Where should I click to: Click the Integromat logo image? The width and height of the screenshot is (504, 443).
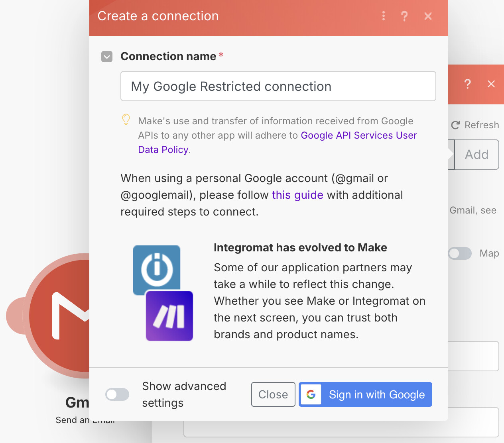pyautogui.click(x=157, y=269)
